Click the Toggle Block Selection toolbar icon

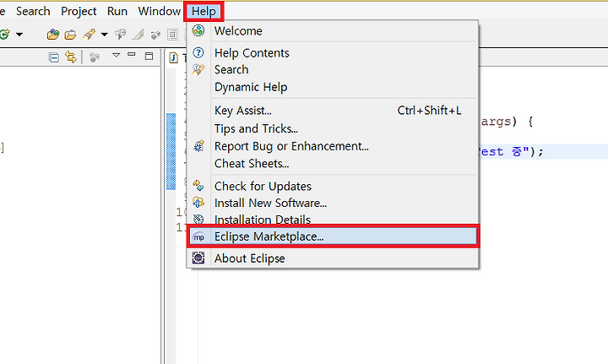[x=172, y=35]
